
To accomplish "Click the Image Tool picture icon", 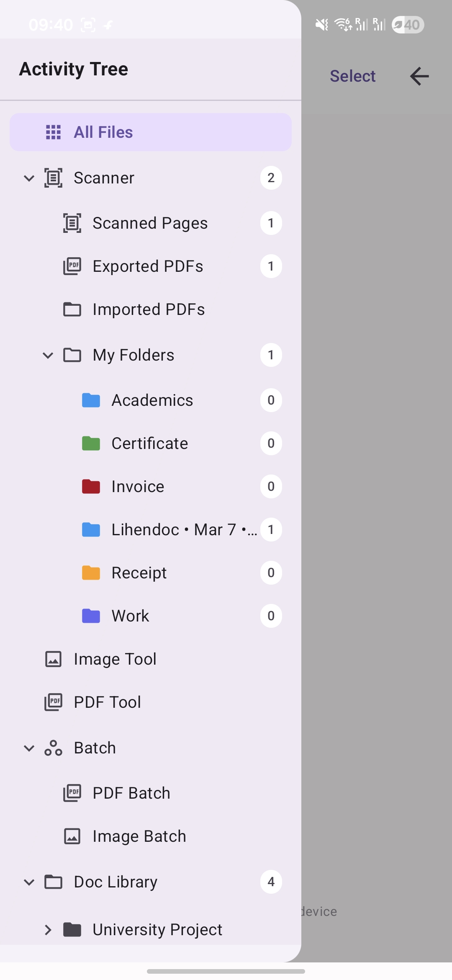I will pyautogui.click(x=53, y=659).
